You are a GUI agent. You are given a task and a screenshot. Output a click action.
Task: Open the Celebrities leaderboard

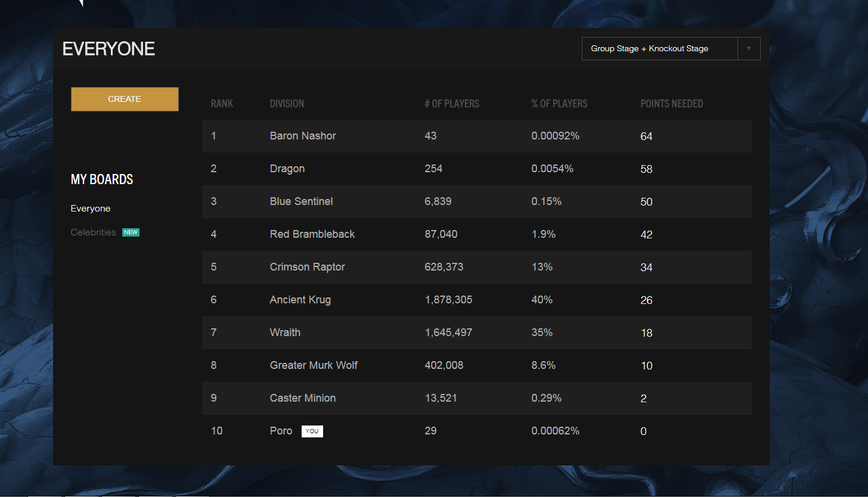point(94,232)
